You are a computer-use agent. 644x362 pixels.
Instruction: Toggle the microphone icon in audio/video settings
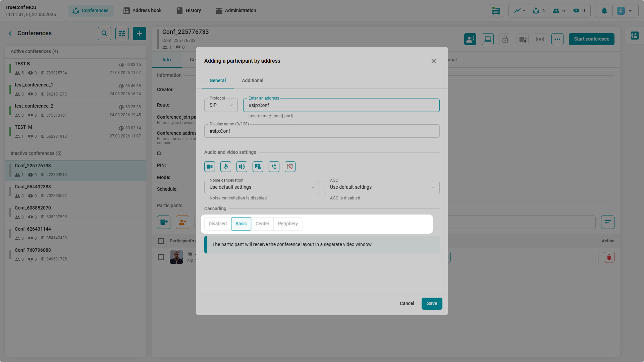226,167
